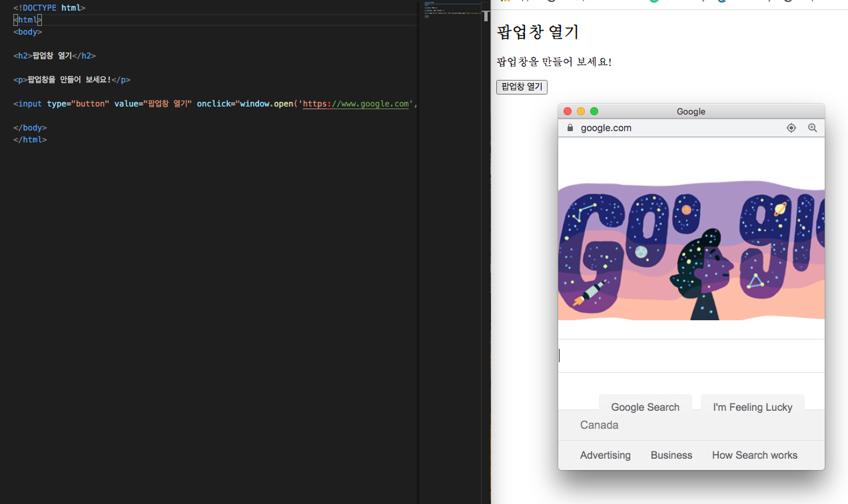Click the 팝업창 열기 heading on the page

[x=538, y=32]
